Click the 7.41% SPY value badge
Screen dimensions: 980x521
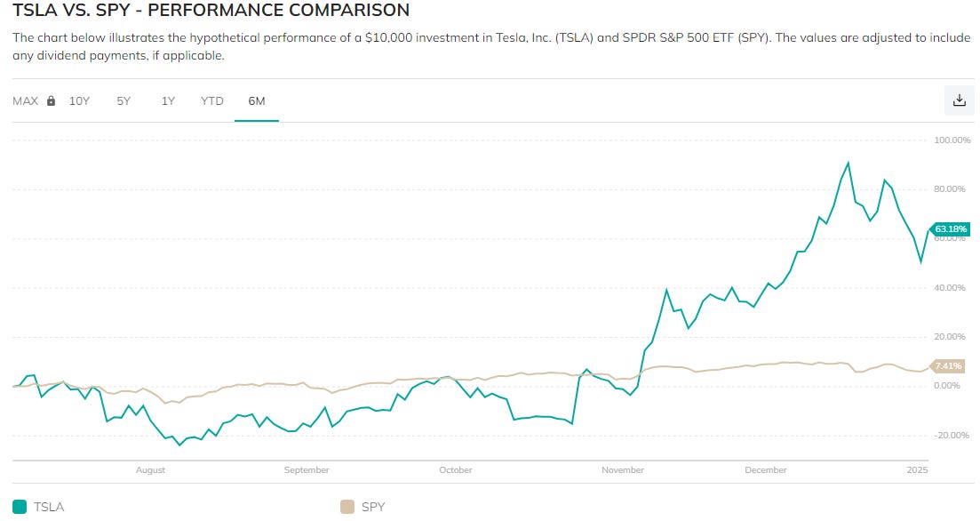click(x=948, y=366)
